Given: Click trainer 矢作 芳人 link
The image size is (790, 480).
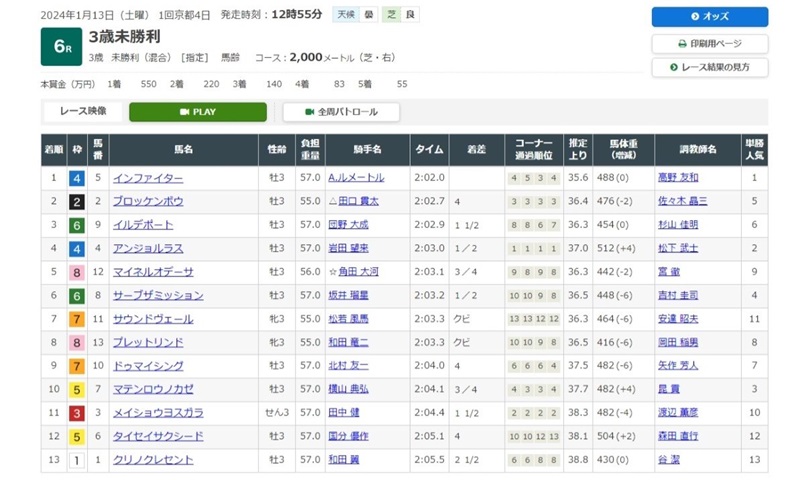Looking at the screenshot, I should (679, 365).
